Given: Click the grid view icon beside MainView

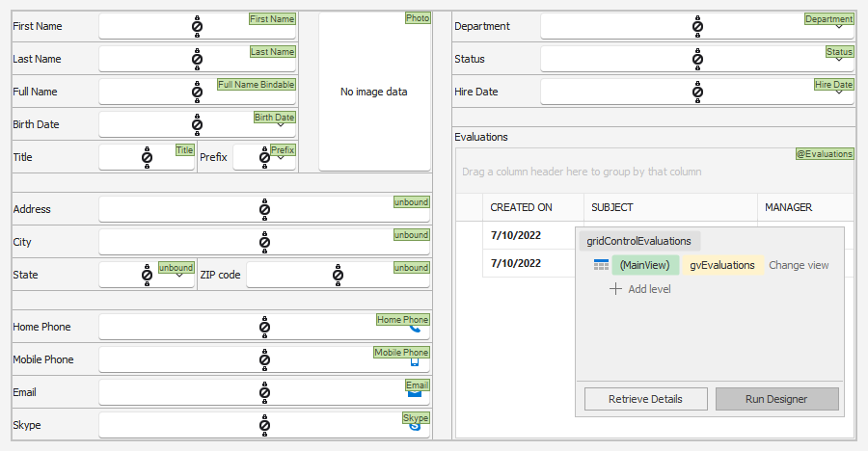Looking at the screenshot, I should 601,265.
